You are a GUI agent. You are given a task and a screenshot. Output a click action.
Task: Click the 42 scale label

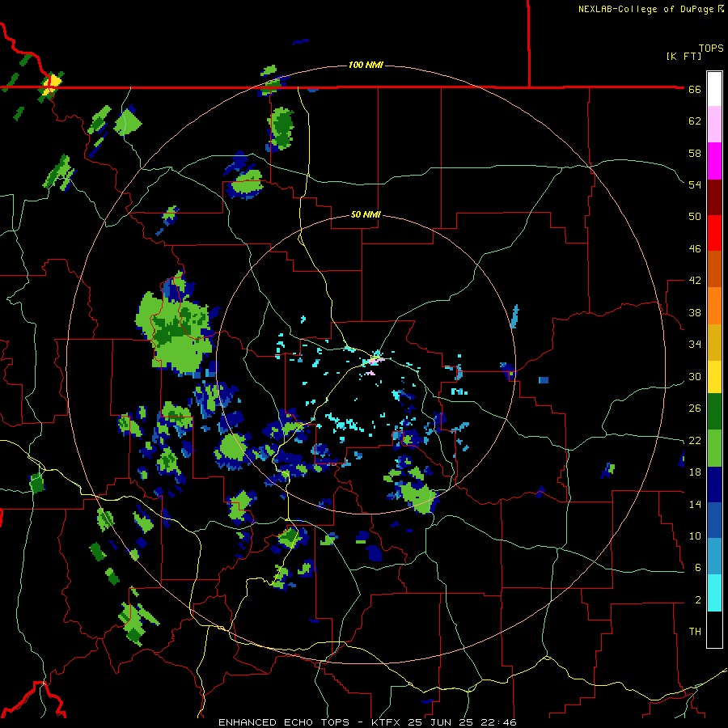coord(695,281)
